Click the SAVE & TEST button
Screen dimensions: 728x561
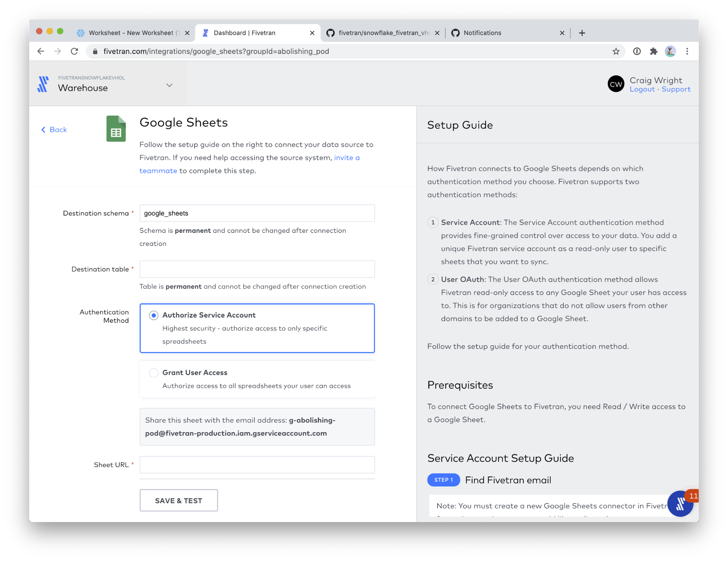pos(178,501)
